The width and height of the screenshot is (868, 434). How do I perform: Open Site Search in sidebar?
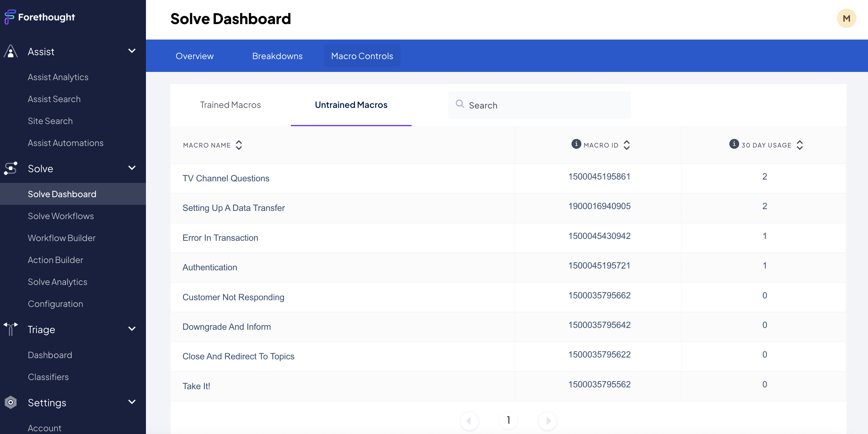(x=50, y=121)
